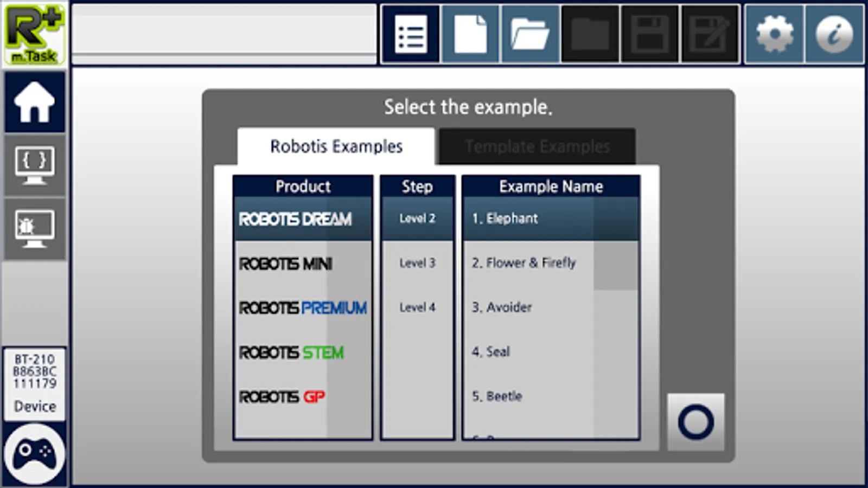Viewport: 868px width, 488px height.
Task: Switch to the Template Examples tab
Action: (x=537, y=146)
